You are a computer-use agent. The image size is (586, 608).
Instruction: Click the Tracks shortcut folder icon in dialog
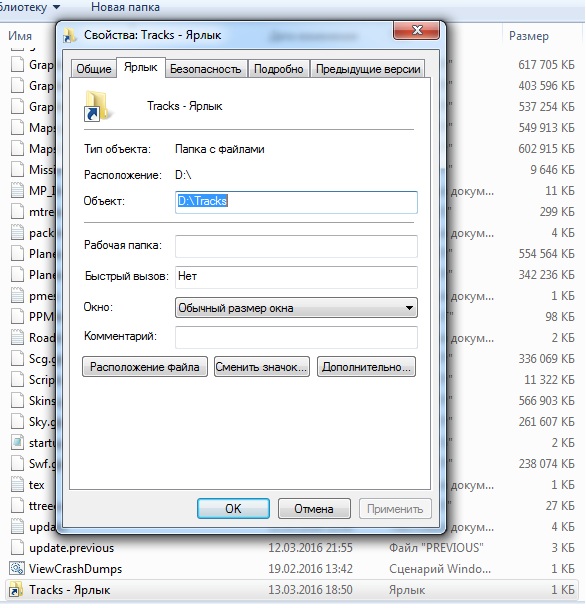click(97, 105)
